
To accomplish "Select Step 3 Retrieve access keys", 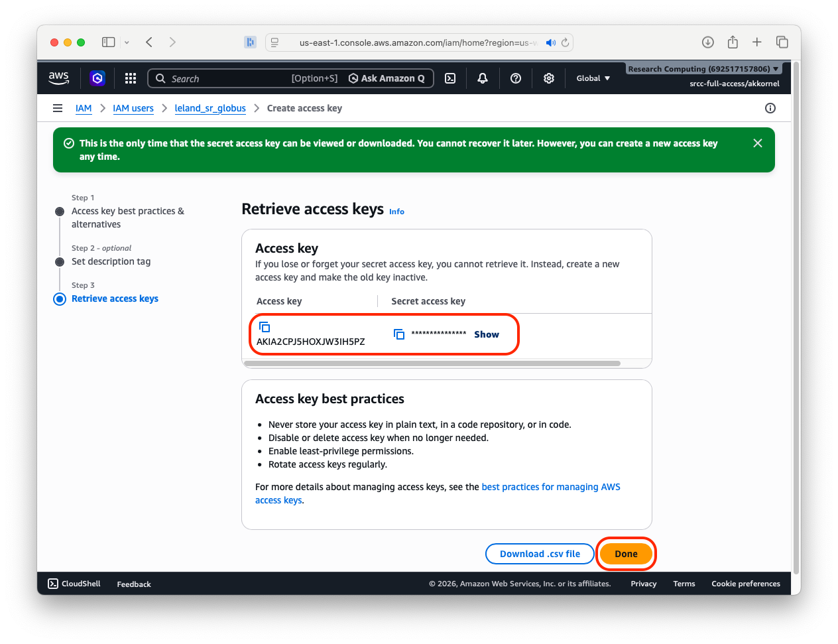I will (x=115, y=298).
